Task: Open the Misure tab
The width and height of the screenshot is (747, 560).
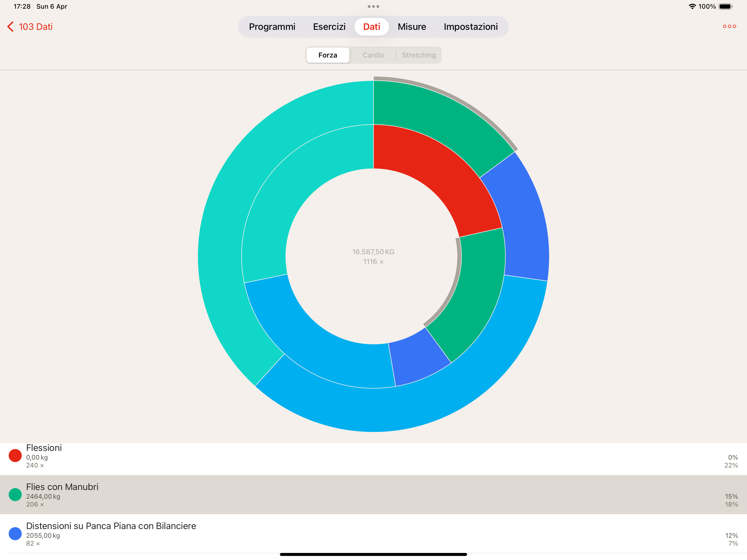Action: 412,27
